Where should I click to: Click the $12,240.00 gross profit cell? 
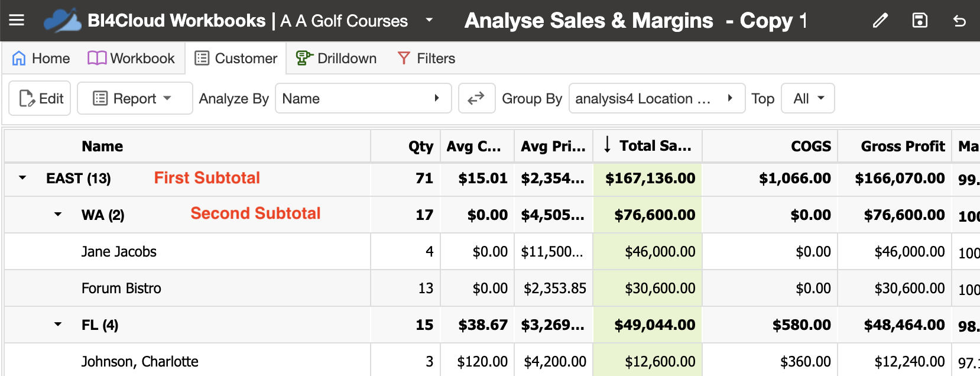(895, 361)
